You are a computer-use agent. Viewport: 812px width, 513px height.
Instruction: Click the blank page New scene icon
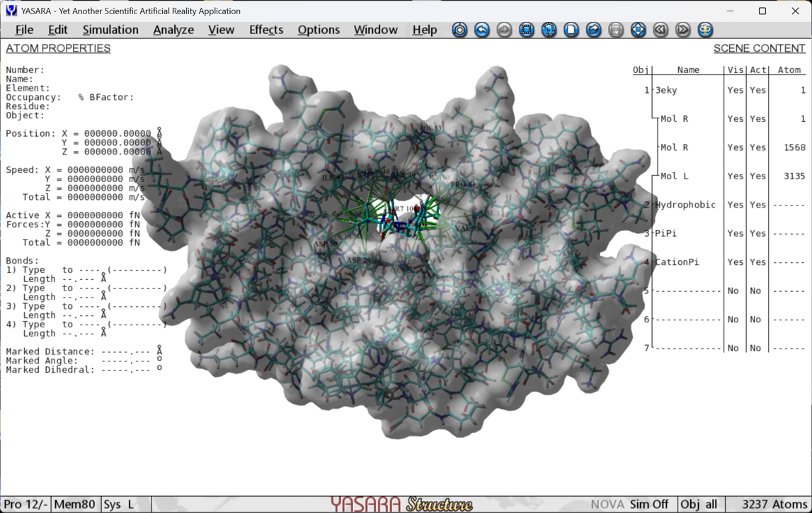point(571,30)
